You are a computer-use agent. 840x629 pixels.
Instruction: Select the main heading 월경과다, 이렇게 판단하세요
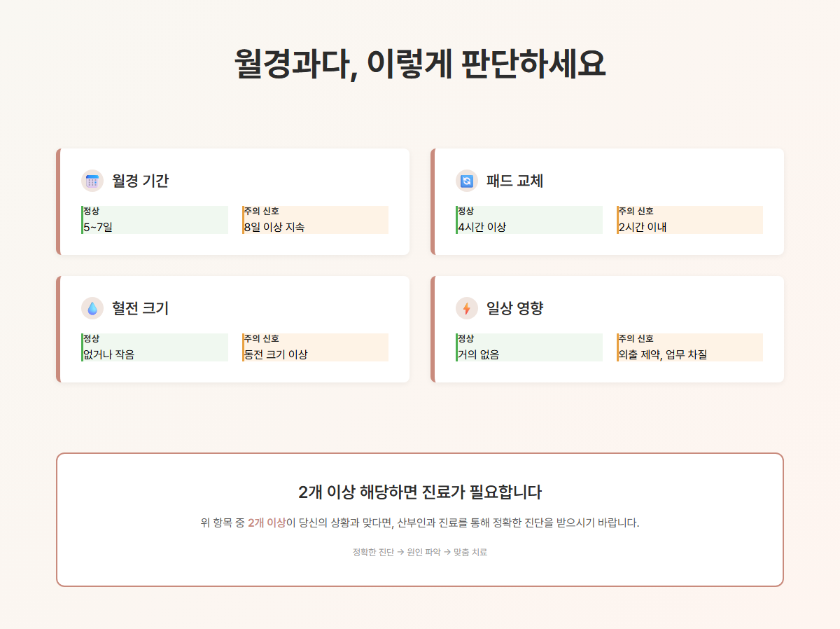point(420,64)
